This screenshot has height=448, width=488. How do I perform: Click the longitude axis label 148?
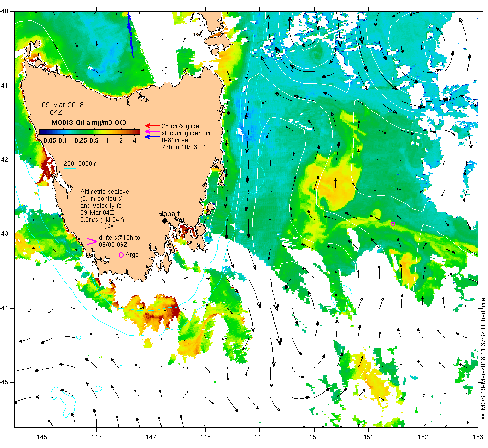[205, 437]
